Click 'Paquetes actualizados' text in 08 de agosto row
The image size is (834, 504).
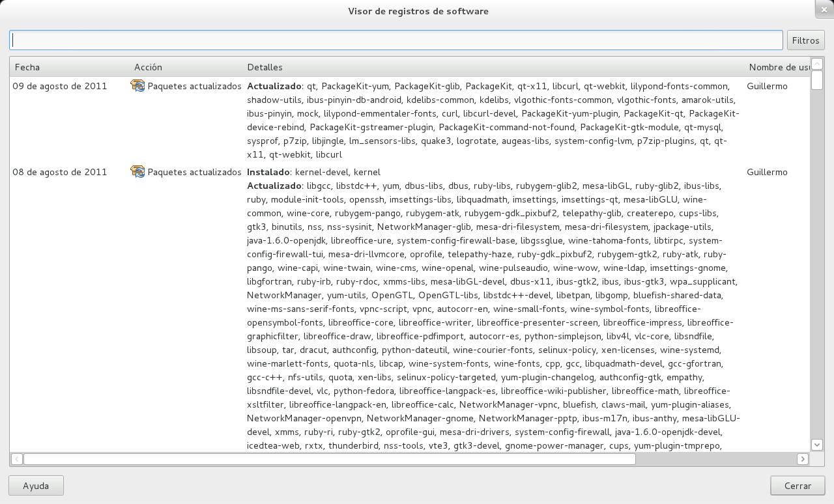[195, 172]
